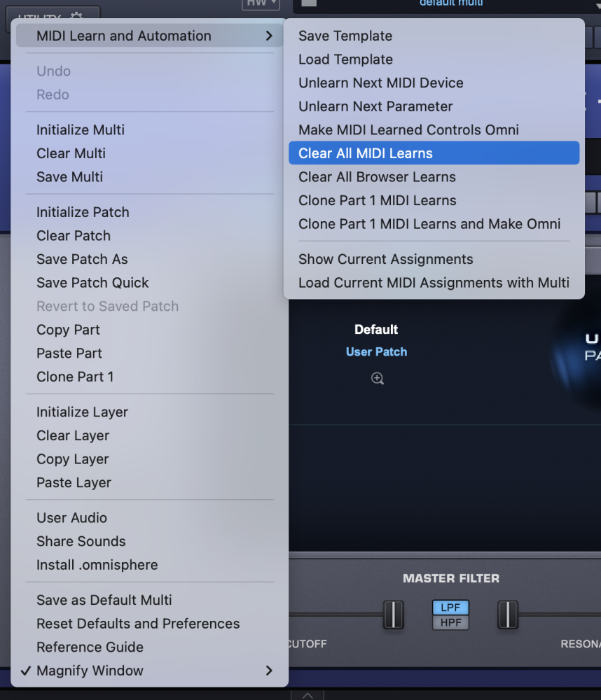Click Save Patch As
Image resolution: width=601 pixels, height=700 pixels.
(150, 259)
